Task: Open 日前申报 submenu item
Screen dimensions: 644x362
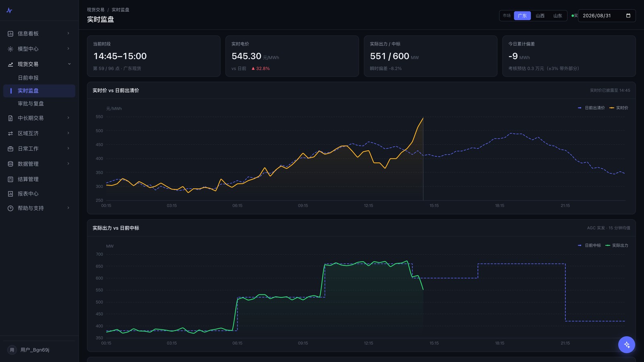Action: 39,78
